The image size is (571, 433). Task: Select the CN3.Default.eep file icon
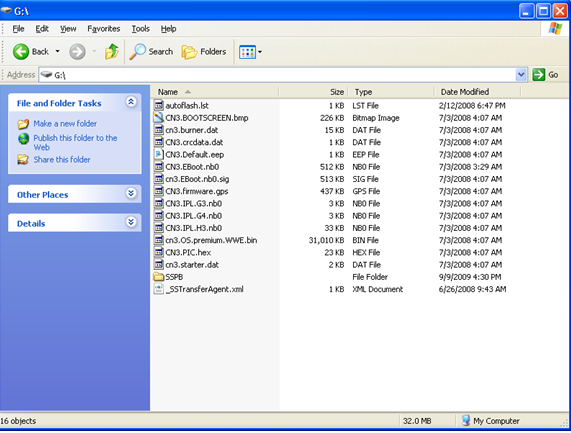click(x=158, y=154)
